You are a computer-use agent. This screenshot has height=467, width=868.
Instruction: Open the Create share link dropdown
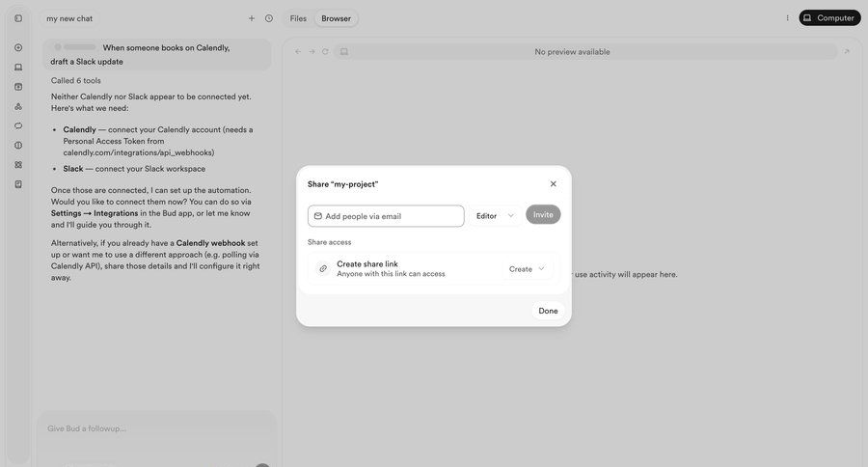tap(527, 269)
